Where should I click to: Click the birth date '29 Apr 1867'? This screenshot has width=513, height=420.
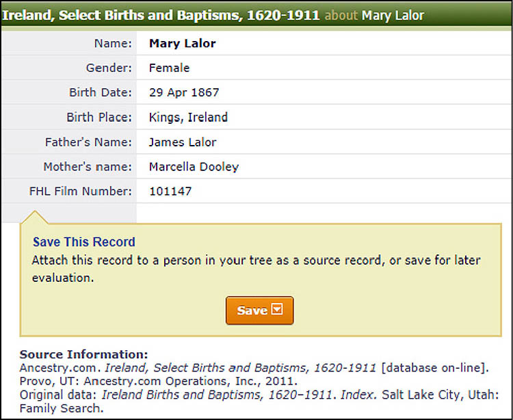point(184,92)
